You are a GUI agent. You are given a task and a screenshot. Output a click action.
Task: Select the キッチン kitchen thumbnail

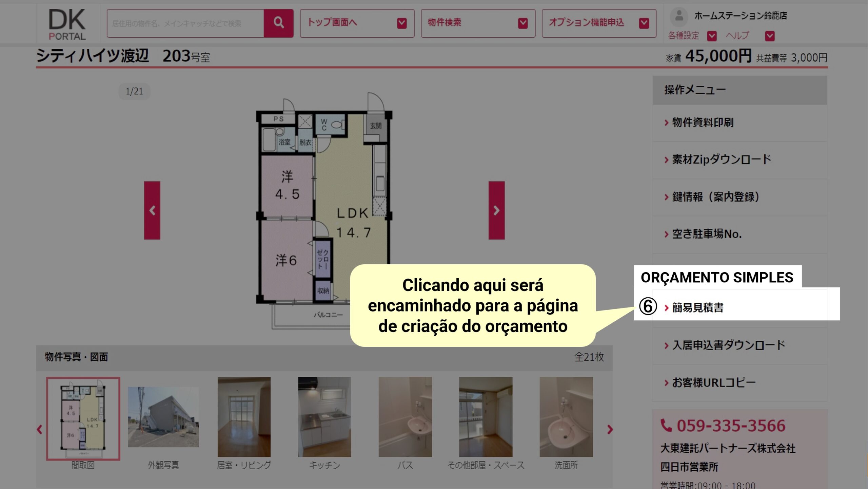[x=324, y=417]
